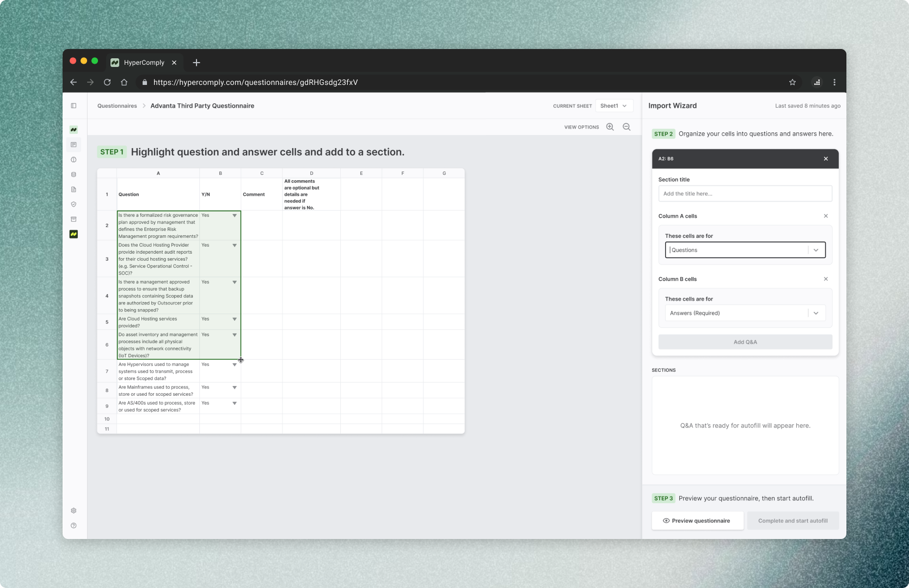The height and width of the screenshot is (588, 909).
Task: Collapse the left sidebar panel icon
Action: point(73,106)
